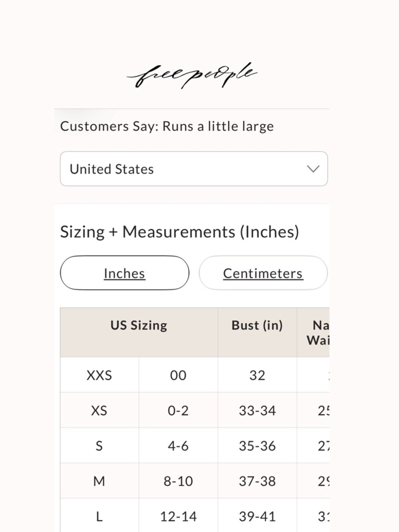The image size is (399, 532).
Task: Switch measurements to Centimeters
Action: (263, 273)
